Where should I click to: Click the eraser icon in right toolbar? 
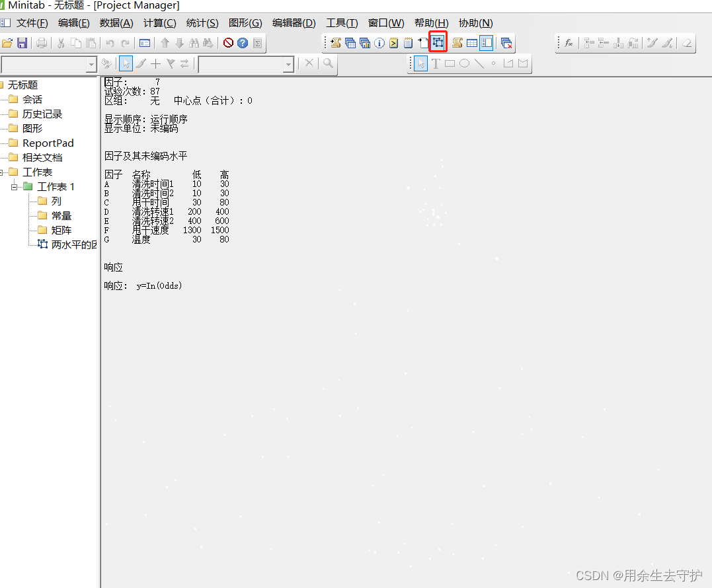pos(687,43)
